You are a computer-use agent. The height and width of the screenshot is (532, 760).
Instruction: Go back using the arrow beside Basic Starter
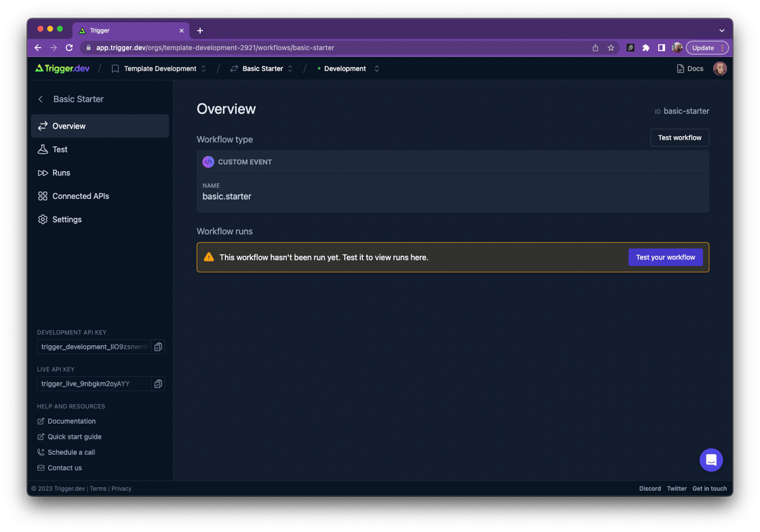pyautogui.click(x=41, y=99)
